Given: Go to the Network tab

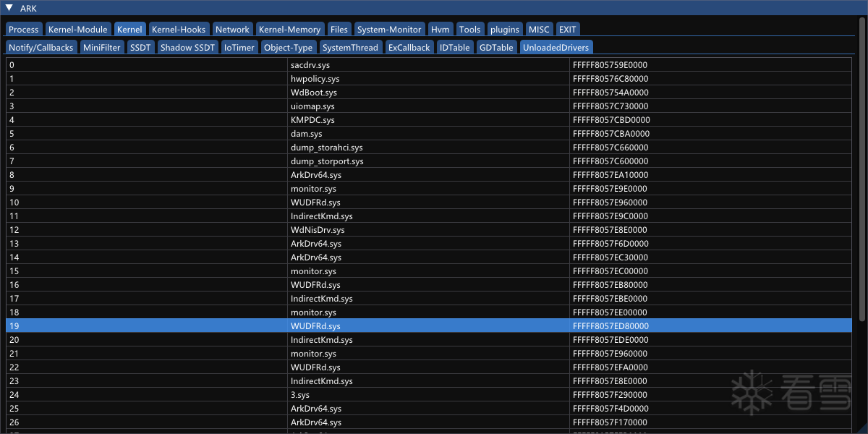Looking at the screenshot, I should point(232,29).
